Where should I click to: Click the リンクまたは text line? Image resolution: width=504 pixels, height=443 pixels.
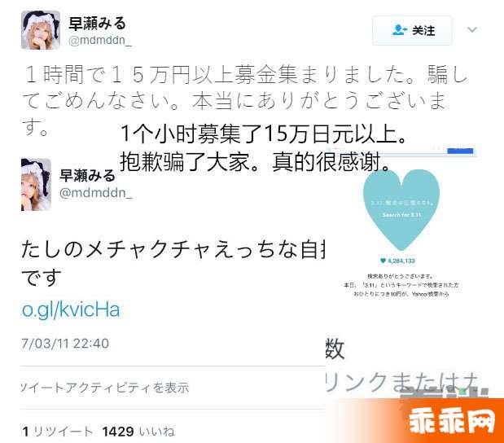click(x=403, y=382)
